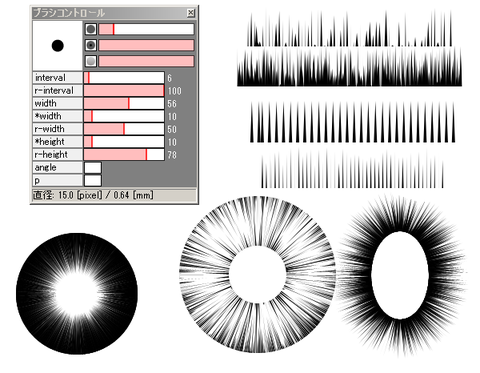Click the ringed dot icon in second row
Viewport: 480px width, 373px height.
coord(91,45)
